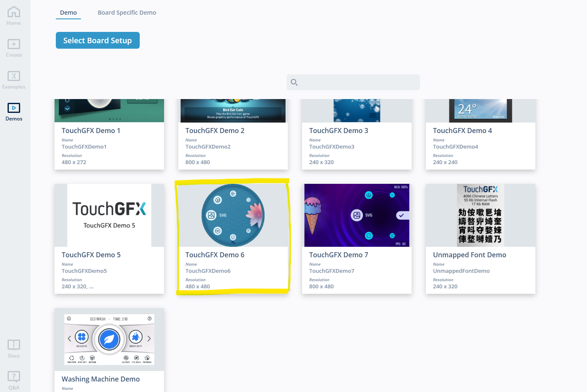Select the Create icon in the sidebar
The height and width of the screenshot is (392, 587).
[x=13, y=47]
